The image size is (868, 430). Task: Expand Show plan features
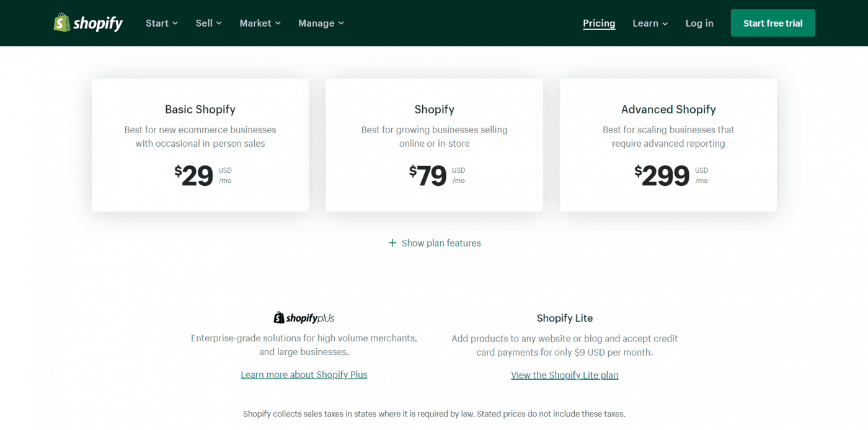point(435,243)
